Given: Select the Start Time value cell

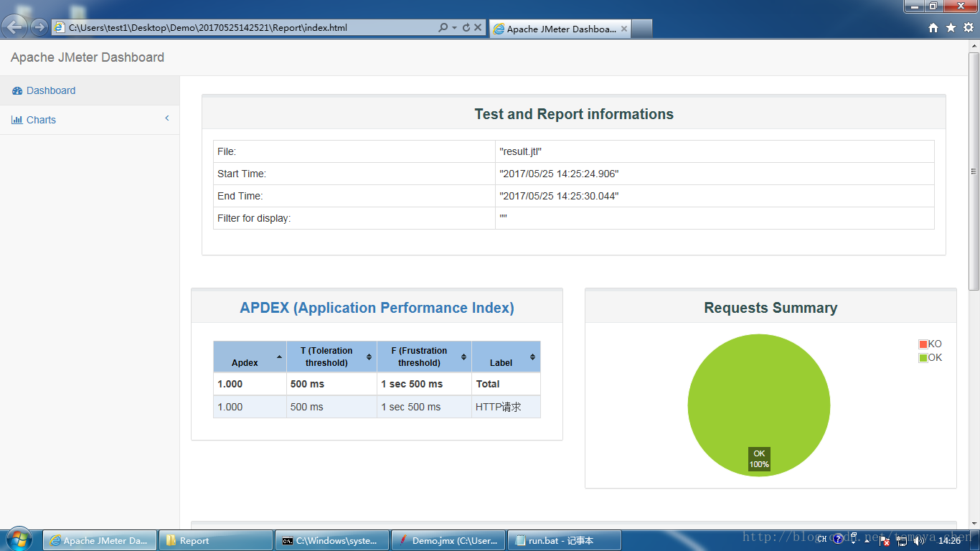Looking at the screenshot, I should coord(715,174).
